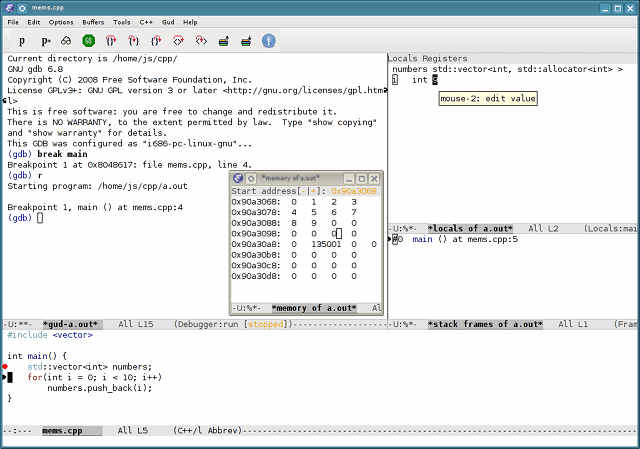Click the down stack frame icon
Screen dimensions: 640x449
pyautogui.click(x=246, y=41)
